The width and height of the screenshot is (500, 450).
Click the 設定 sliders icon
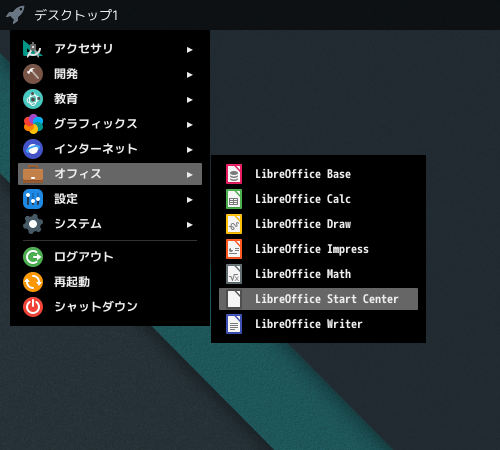click(33, 199)
